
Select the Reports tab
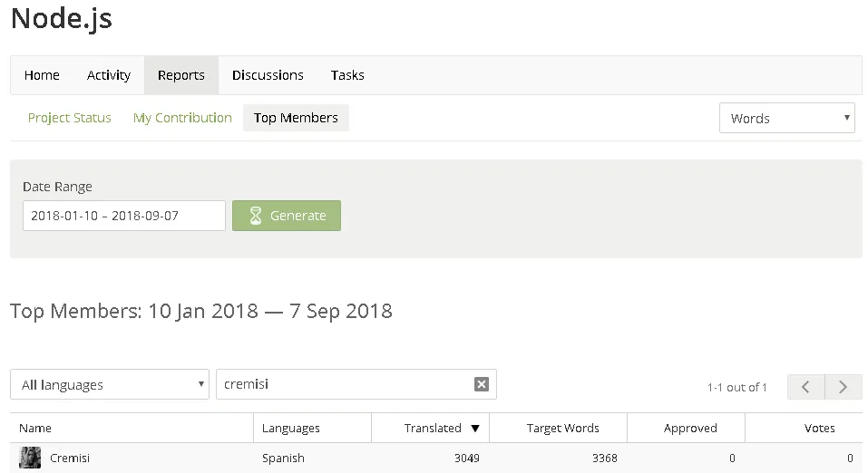click(x=181, y=75)
